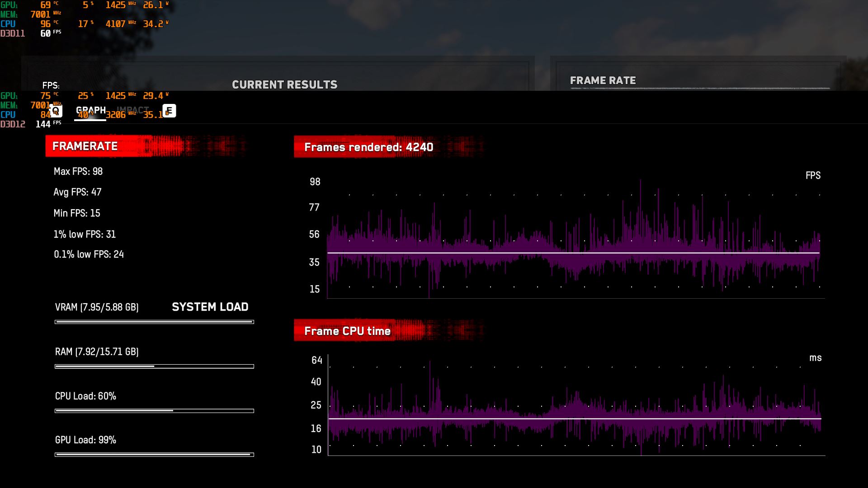The height and width of the screenshot is (488, 868).
Task: Click the GPU Load progress bar
Action: coord(154,455)
